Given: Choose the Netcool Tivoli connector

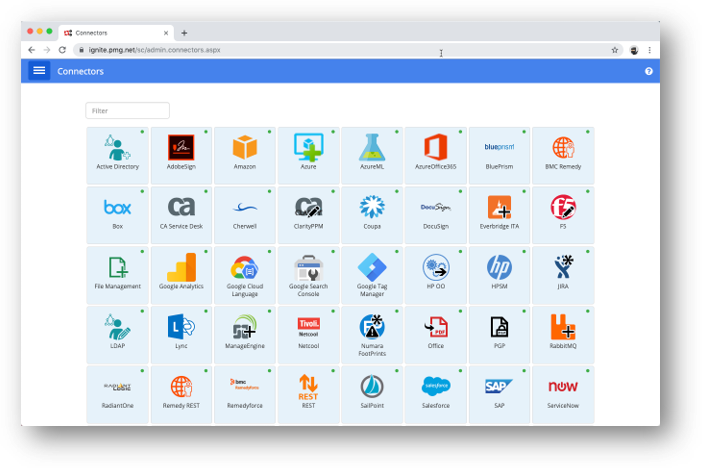Looking at the screenshot, I should [x=308, y=335].
